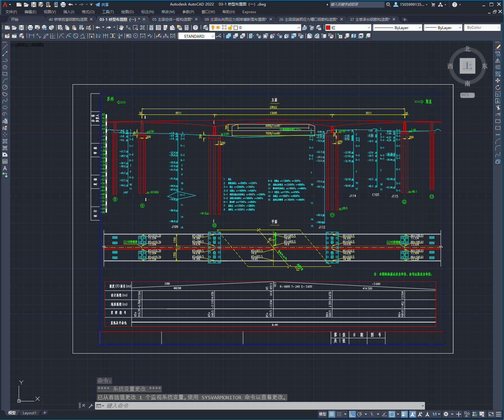Select the Erase tool in modify toolbar
This screenshot has height=420, width=504.
(498, 47)
